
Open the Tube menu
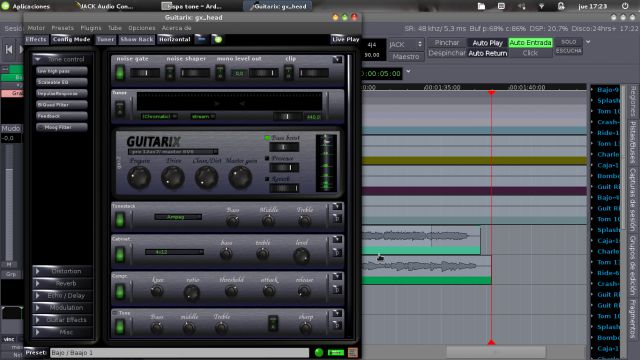[115, 28]
